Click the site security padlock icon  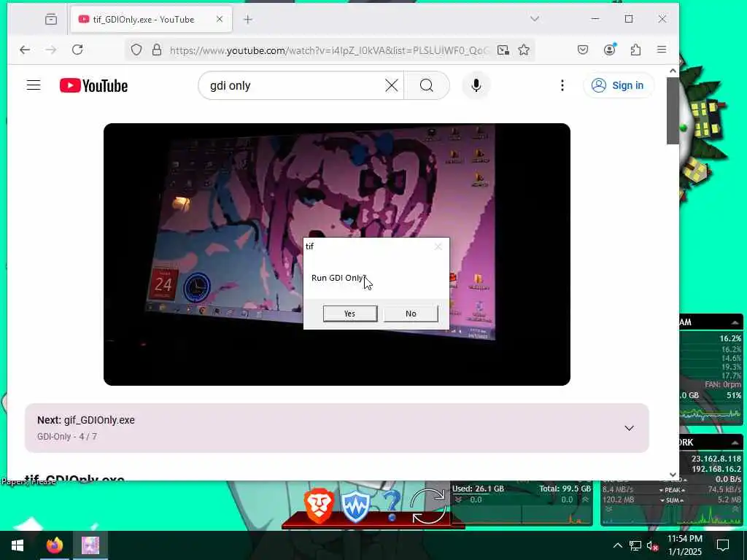157,50
